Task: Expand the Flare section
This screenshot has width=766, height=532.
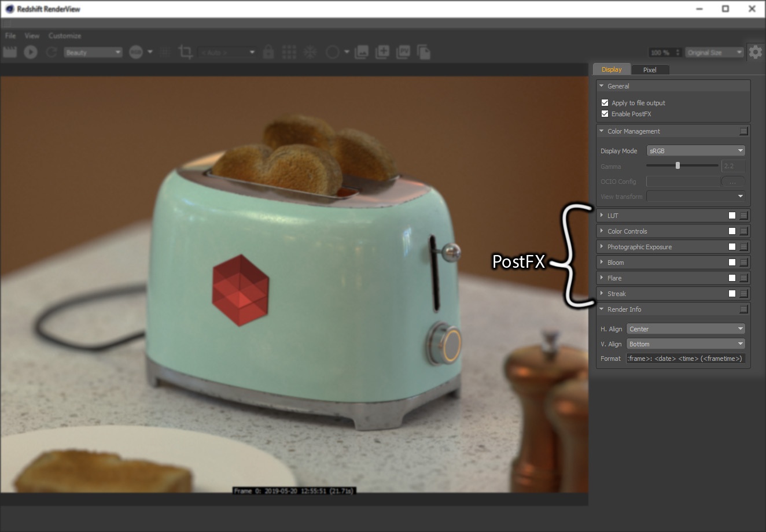Action: (602, 278)
